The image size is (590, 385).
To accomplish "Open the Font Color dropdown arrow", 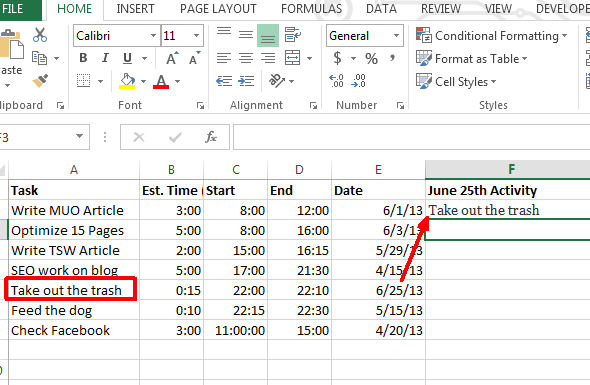I will coord(177,81).
